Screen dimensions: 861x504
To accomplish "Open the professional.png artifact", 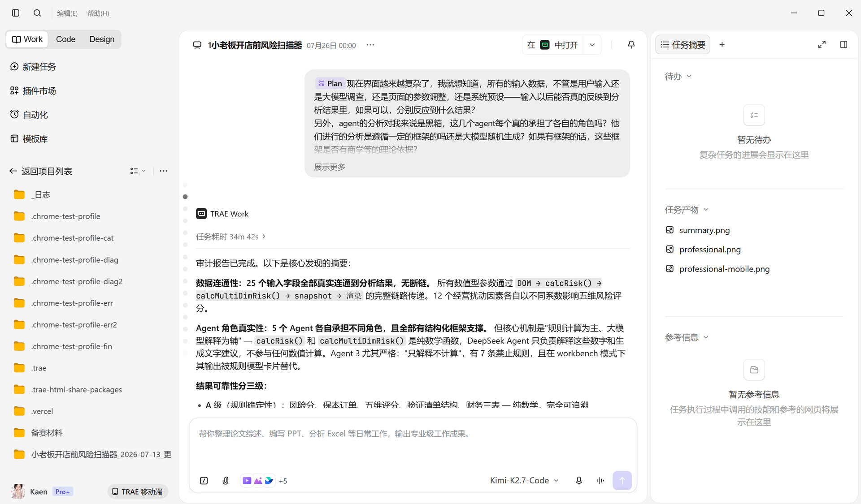I will pyautogui.click(x=704, y=250).
